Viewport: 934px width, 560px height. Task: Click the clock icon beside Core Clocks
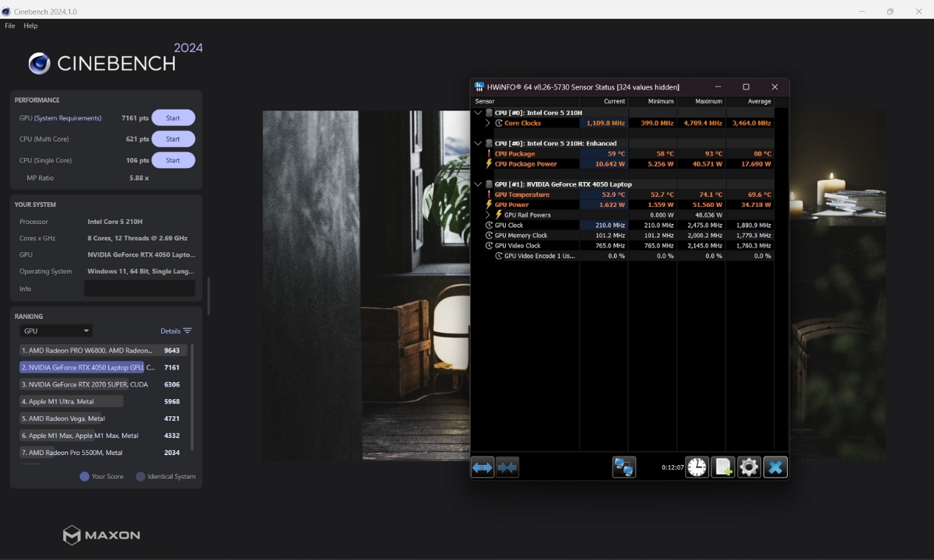click(499, 123)
